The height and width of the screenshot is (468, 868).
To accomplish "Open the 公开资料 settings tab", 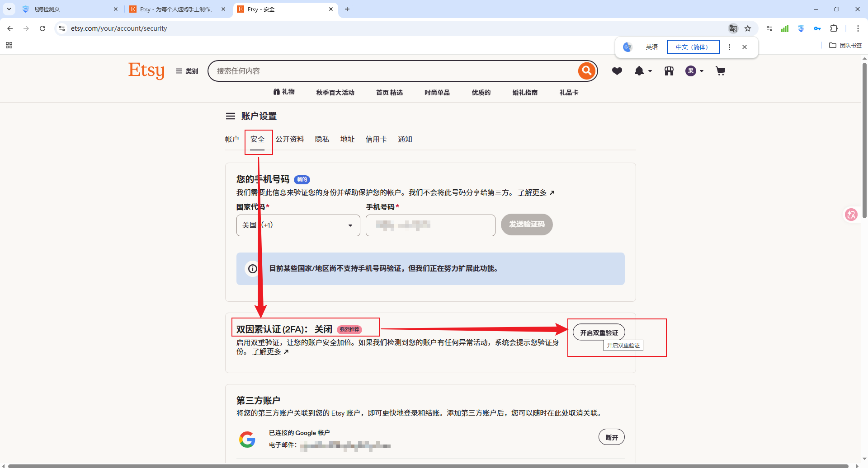I will tap(290, 139).
